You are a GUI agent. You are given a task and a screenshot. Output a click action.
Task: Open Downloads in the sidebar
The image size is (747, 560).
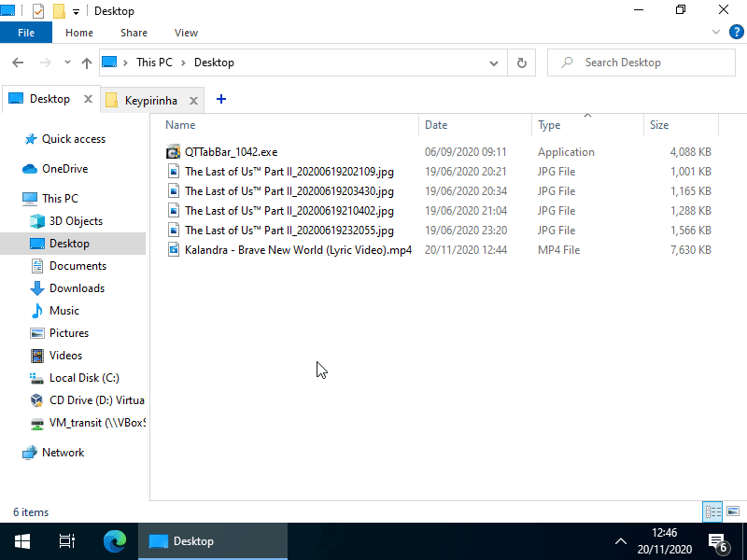point(67,288)
